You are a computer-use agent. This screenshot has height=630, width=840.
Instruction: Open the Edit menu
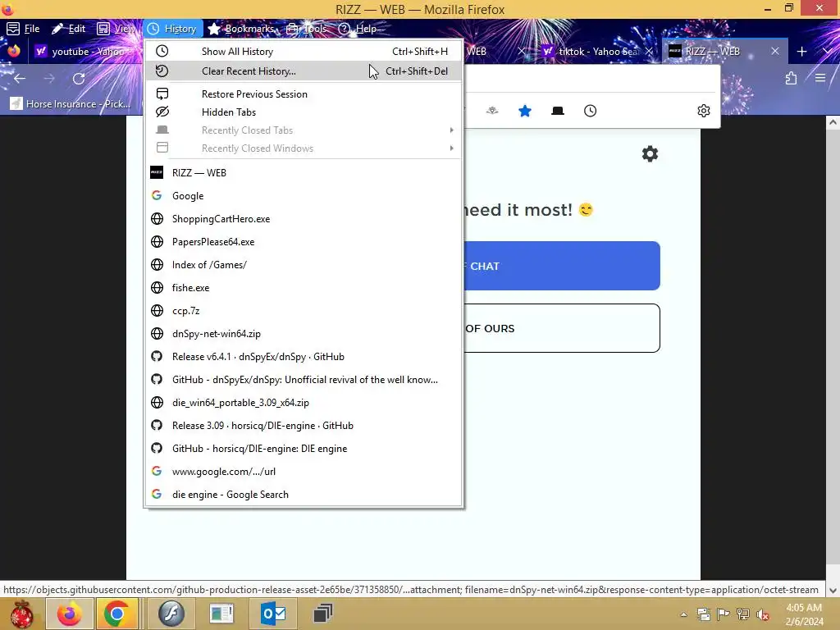[x=68, y=29]
